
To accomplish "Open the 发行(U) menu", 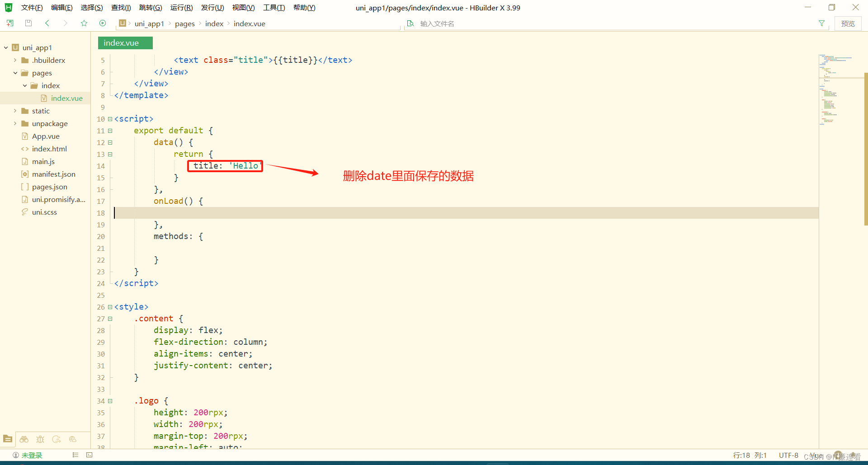I will pos(212,8).
